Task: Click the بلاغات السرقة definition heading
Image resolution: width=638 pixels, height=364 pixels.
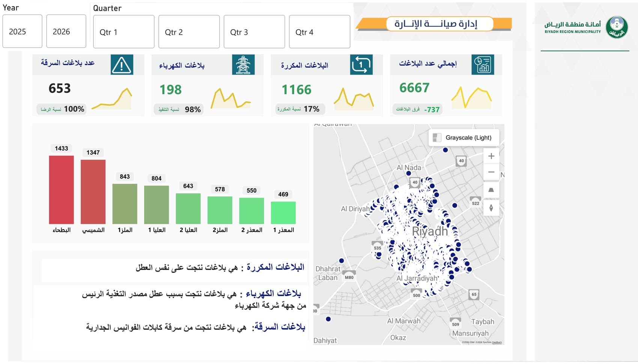Action: (x=280, y=327)
